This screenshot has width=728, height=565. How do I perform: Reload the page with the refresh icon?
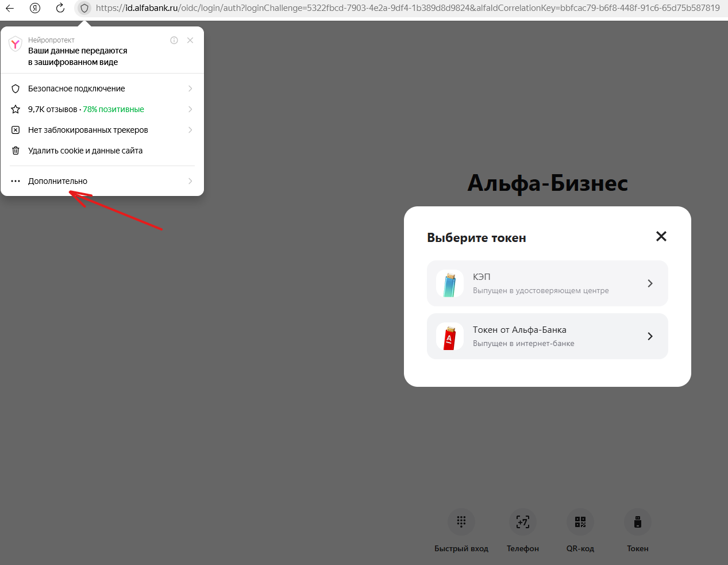(x=60, y=8)
